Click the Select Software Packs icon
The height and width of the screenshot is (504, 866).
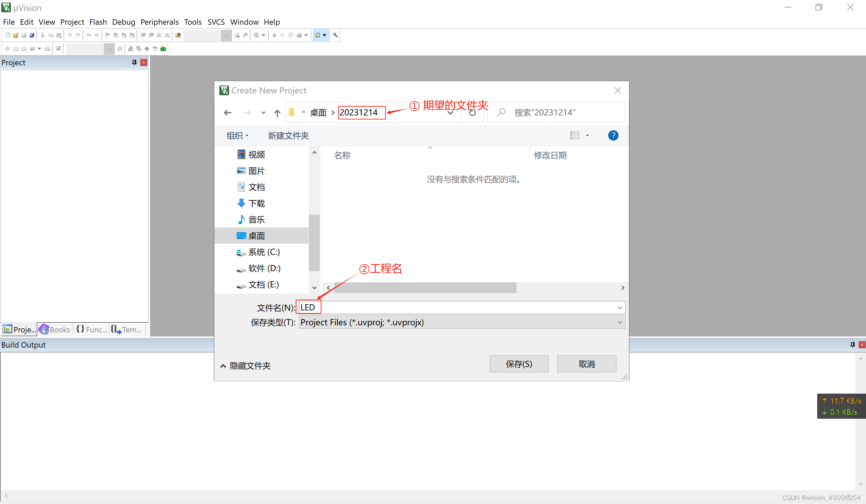pos(155,49)
